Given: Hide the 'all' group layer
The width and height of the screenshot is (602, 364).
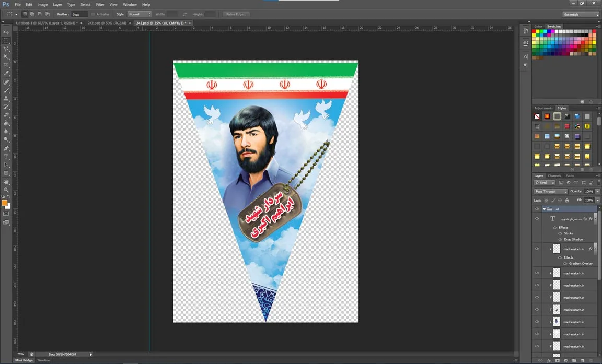Looking at the screenshot, I should click(537, 209).
